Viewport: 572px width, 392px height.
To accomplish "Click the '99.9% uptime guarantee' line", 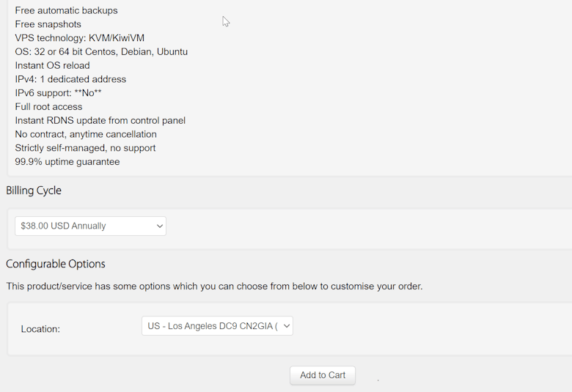I will pos(67,162).
